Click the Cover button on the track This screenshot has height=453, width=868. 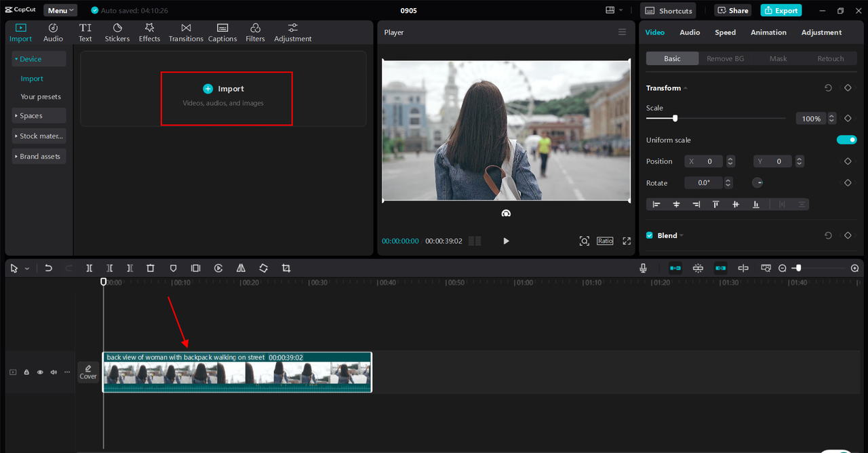(x=88, y=372)
